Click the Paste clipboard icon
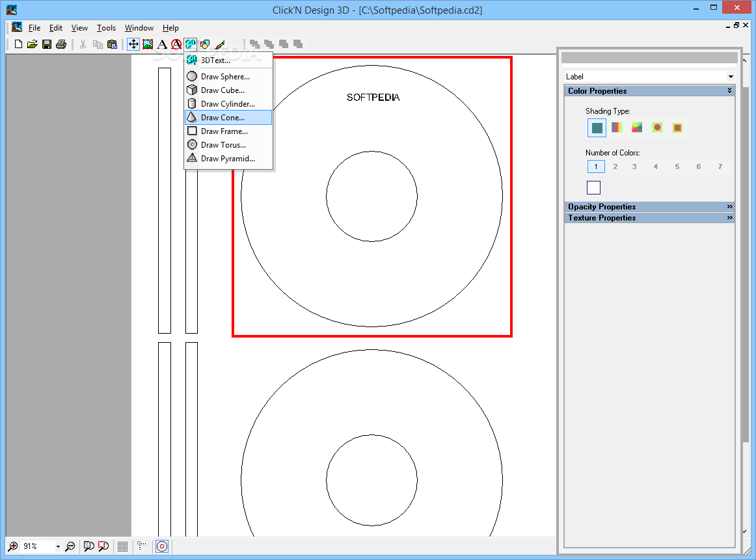The height and width of the screenshot is (560, 756). click(113, 44)
